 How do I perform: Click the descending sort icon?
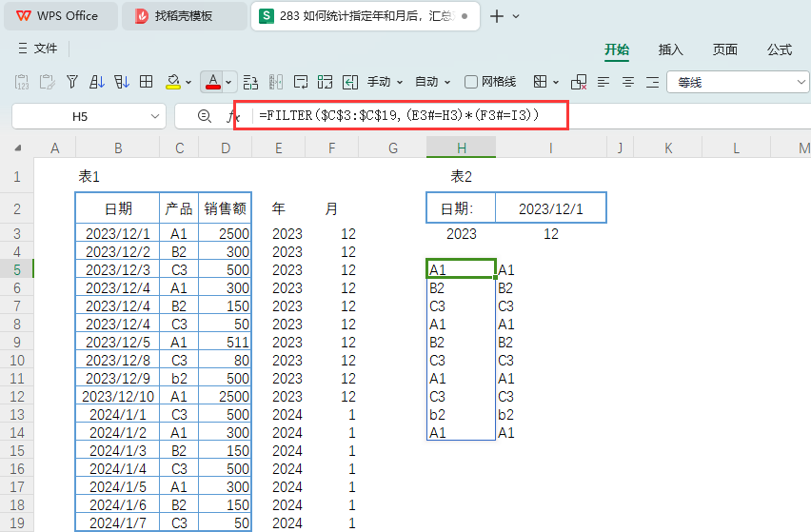[122, 82]
